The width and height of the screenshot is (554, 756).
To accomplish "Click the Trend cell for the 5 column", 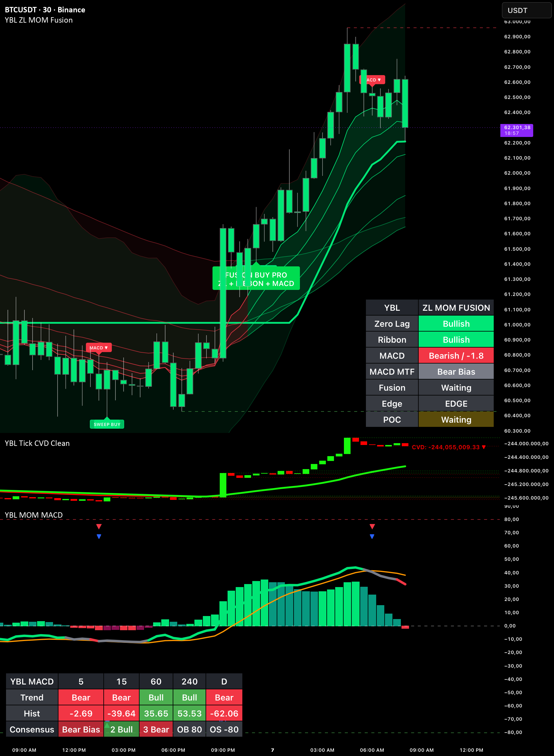I will coord(81,697).
